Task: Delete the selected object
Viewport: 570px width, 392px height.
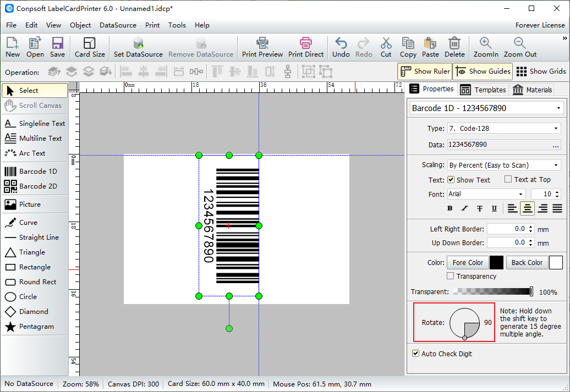Action: tap(454, 47)
